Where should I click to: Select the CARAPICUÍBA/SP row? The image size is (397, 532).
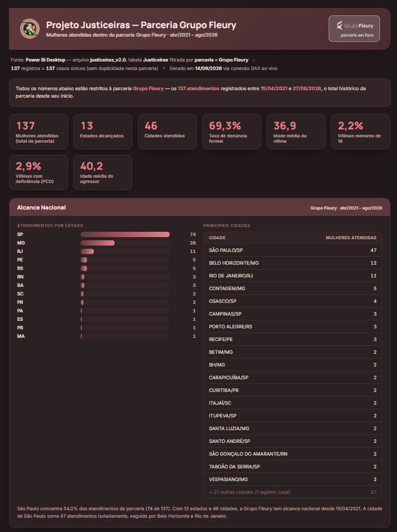tap(293, 378)
